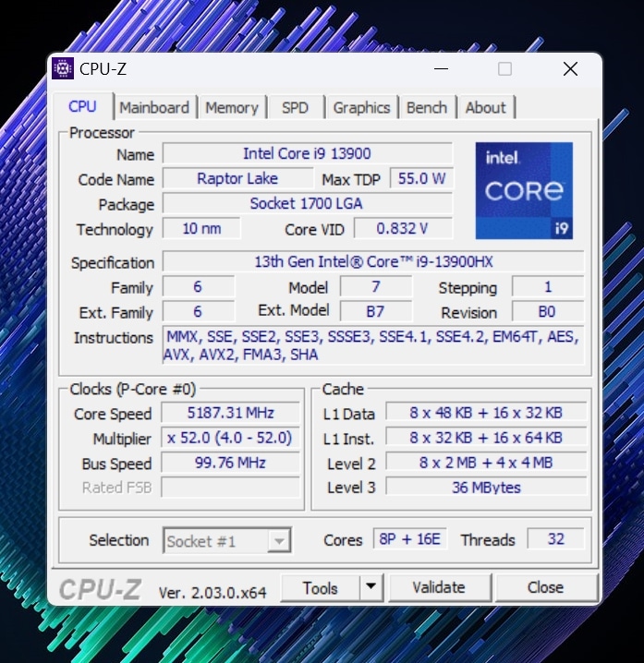
Task: Click the Multiplier value field
Action: pos(230,438)
